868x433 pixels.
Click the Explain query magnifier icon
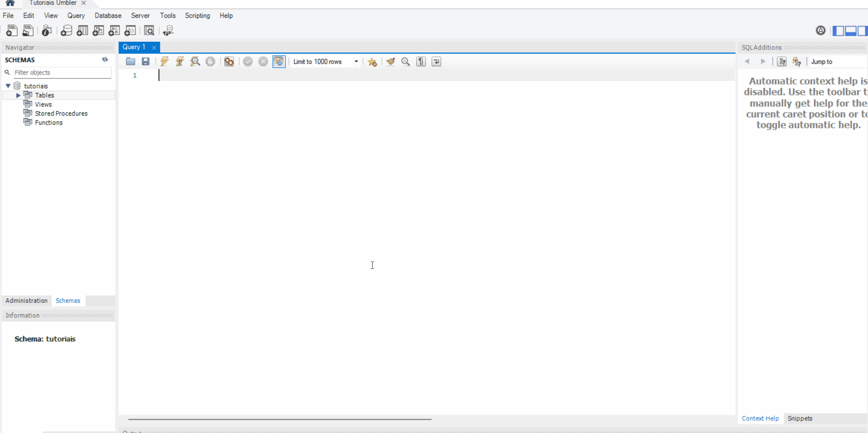(195, 61)
